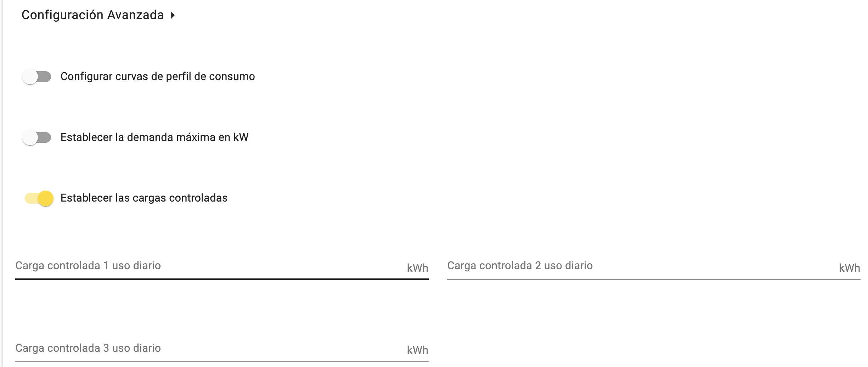Click label Establecer las cargas controladas
868x367 pixels.
144,198
